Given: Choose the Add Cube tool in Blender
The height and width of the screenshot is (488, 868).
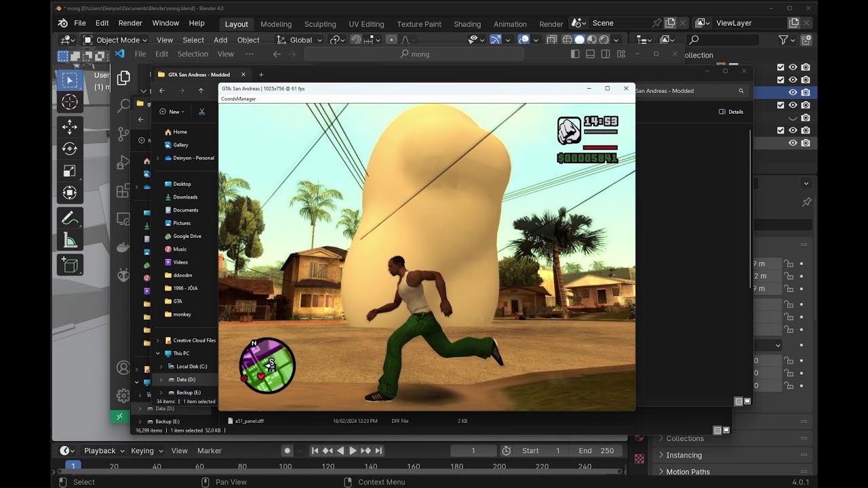Looking at the screenshot, I should [x=69, y=264].
